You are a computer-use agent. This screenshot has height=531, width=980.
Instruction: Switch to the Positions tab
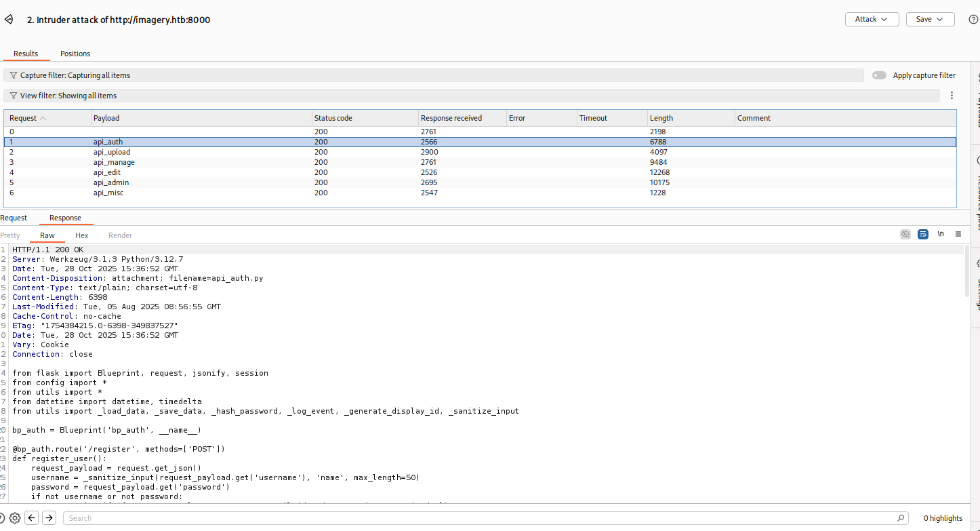[75, 54]
